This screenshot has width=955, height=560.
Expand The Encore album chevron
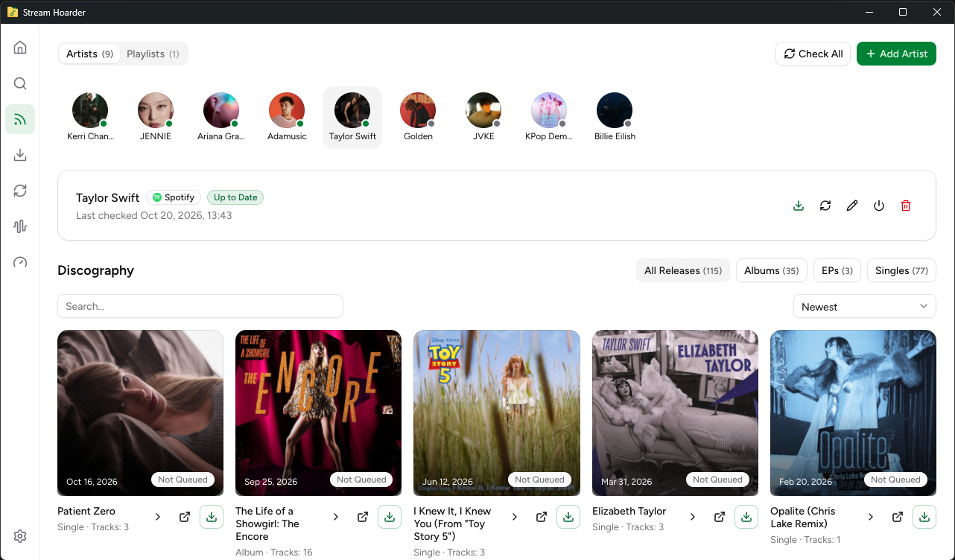pyautogui.click(x=336, y=517)
